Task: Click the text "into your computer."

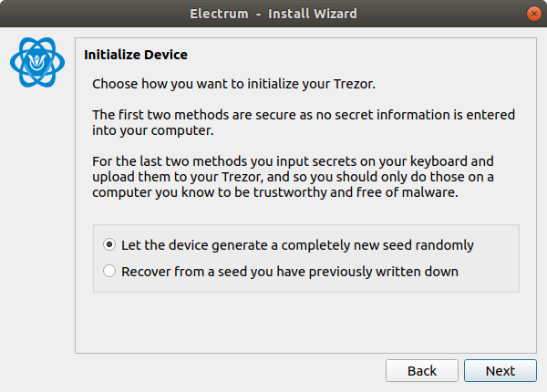Action: (x=153, y=130)
